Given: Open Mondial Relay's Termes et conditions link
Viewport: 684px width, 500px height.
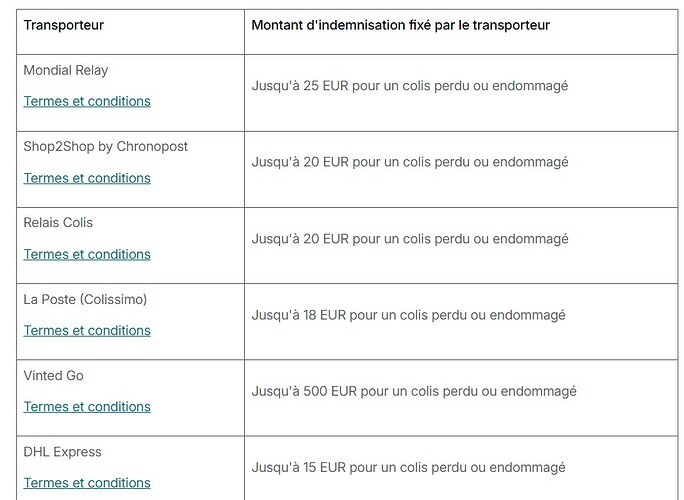Looking at the screenshot, I should [87, 101].
